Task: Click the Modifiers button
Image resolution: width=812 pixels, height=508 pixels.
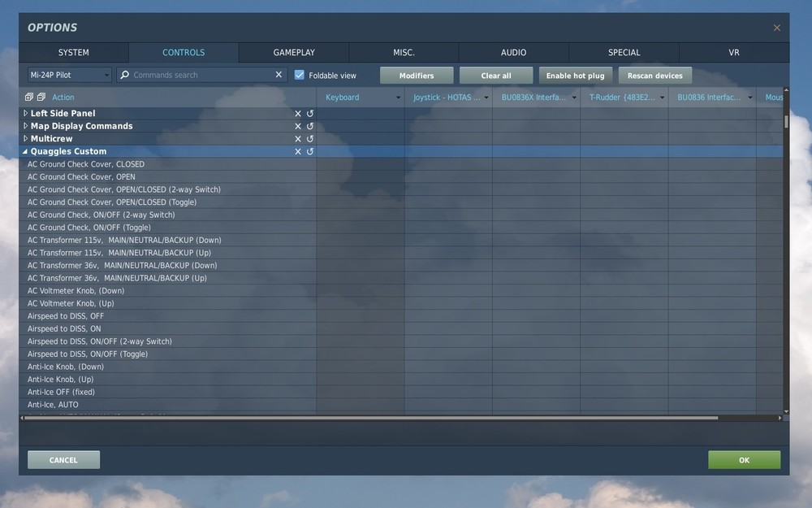Action: 417,75
